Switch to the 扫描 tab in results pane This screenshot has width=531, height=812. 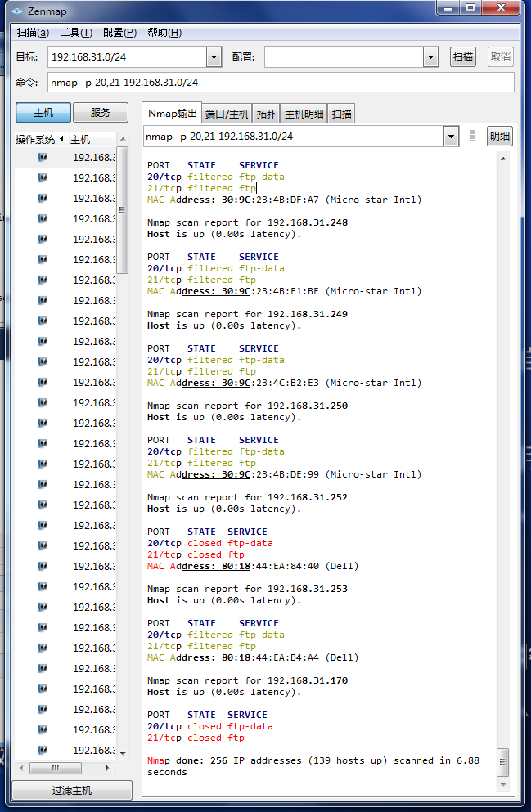[342, 114]
